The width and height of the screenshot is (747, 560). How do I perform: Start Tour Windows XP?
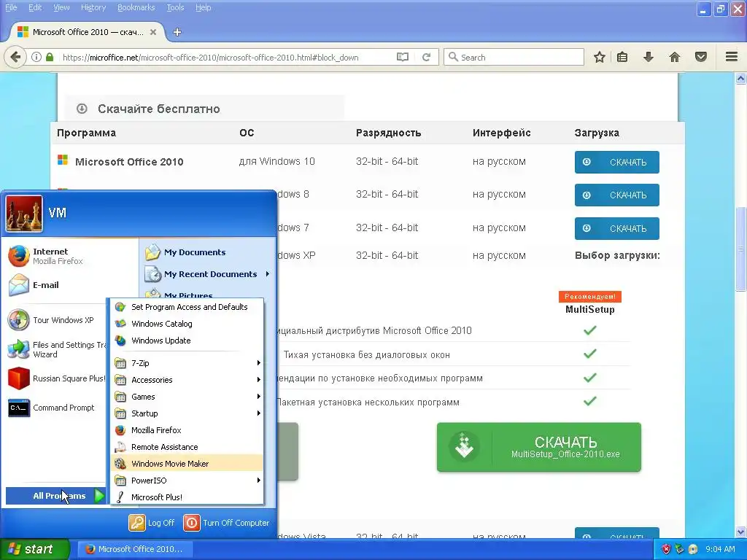56,320
